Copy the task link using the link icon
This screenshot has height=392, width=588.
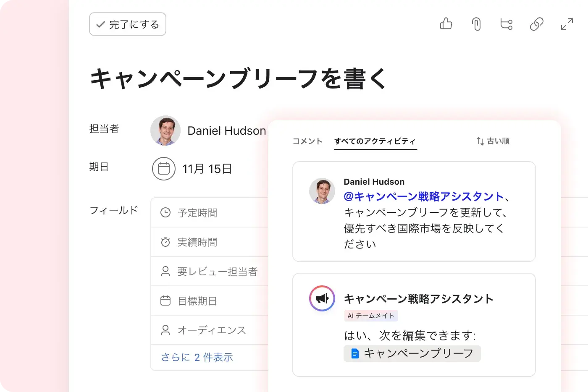[536, 24]
